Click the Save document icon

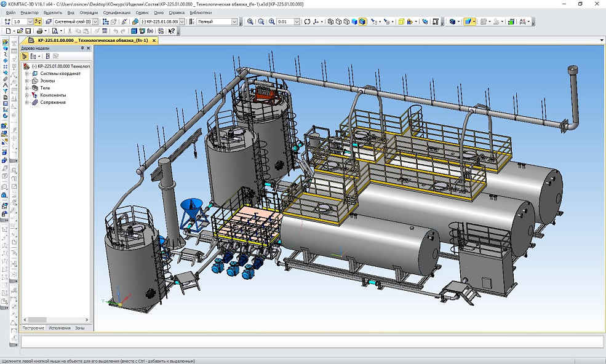click(28, 31)
